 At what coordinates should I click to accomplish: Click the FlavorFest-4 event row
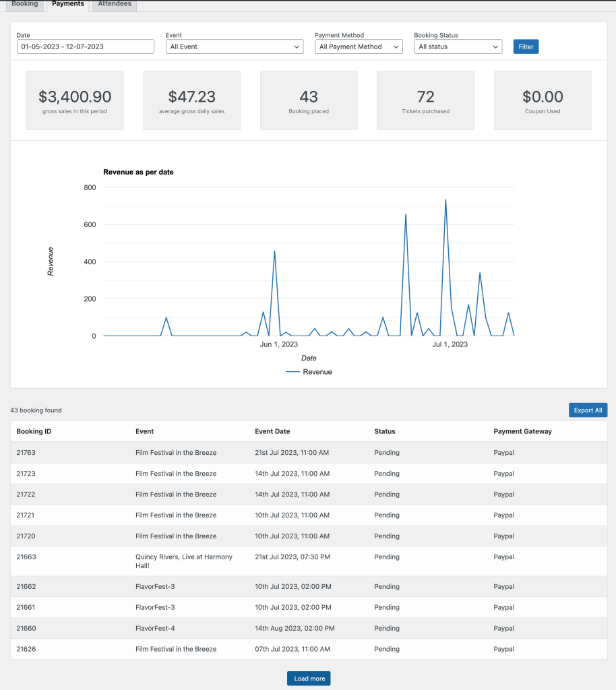155,628
